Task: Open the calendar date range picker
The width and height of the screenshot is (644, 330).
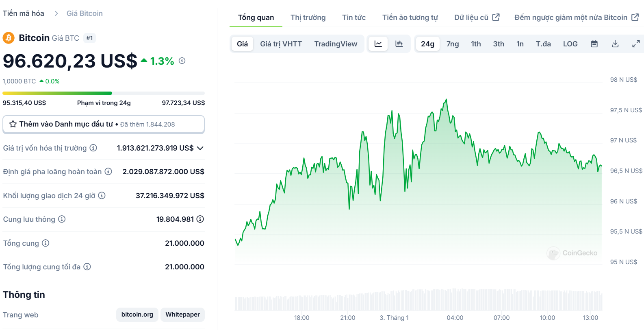Action: [594, 44]
